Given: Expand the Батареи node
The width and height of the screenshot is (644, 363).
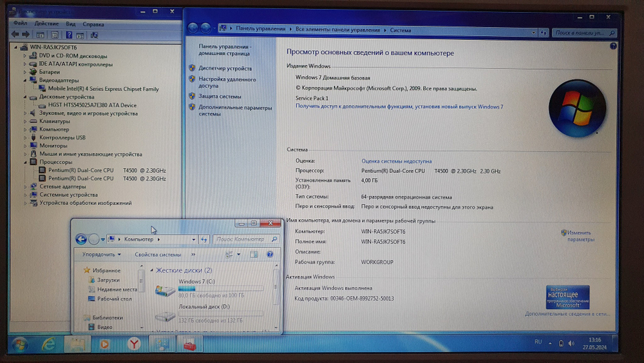Looking at the screenshot, I should point(24,72).
